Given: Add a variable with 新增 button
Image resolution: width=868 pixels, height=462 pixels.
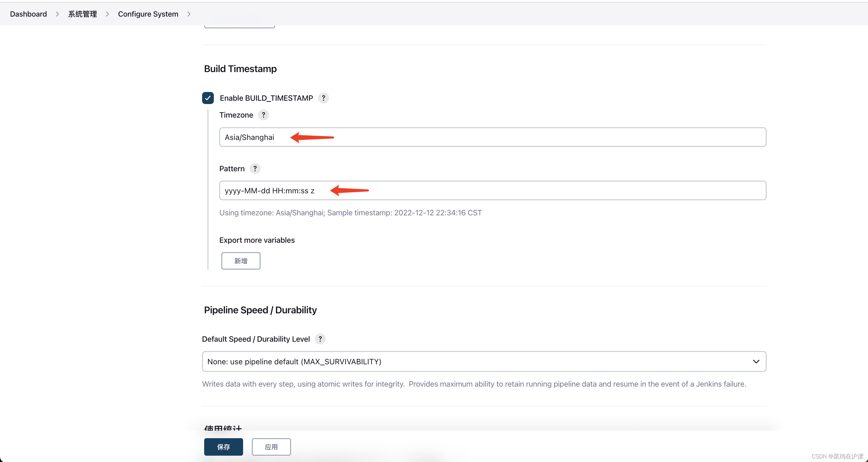Looking at the screenshot, I should [x=241, y=261].
